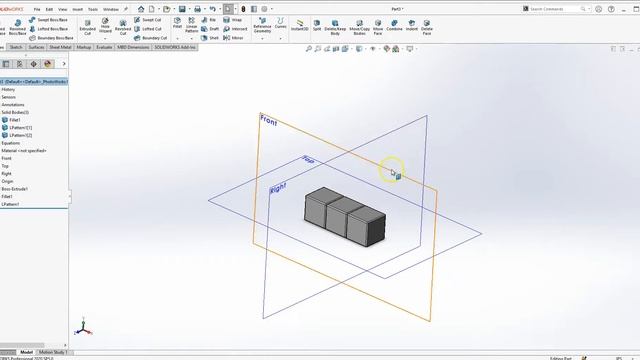Click the Undo icon
This screenshot has height=360, width=640.
point(213,9)
